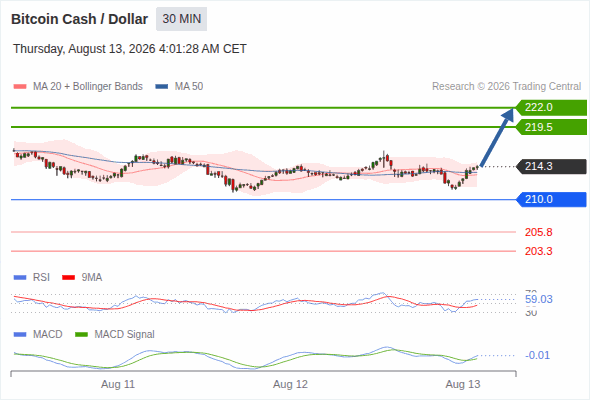Click the MA 50 blue legend swatch
Image resolution: width=590 pixels, height=400 pixels.
[162, 87]
